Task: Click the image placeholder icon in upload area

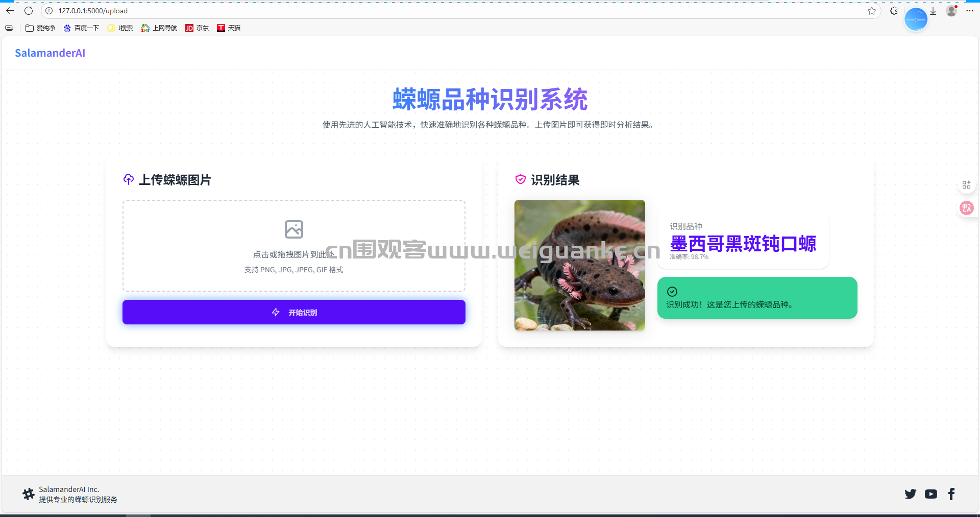Action: pyautogui.click(x=293, y=229)
